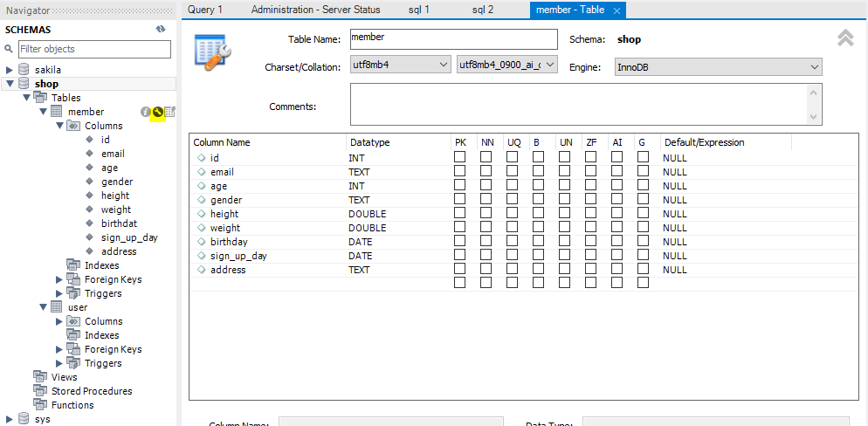The height and width of the screenshot is (426, 868).
Task: Check NN for the birthday column
Action: pyautogui.click(x=486, y=241)
